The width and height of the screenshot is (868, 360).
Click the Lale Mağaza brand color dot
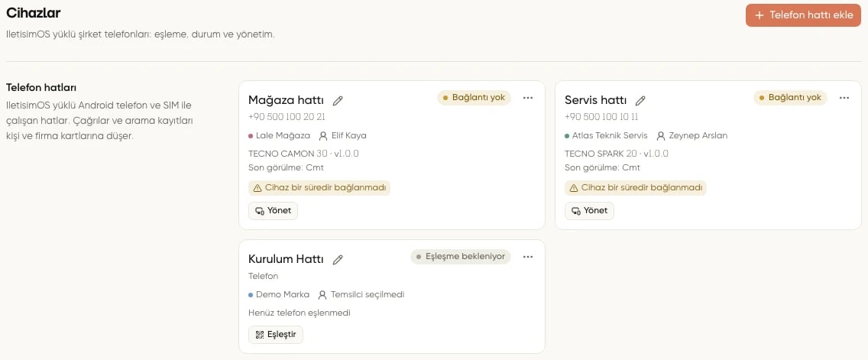coord(251,136)
